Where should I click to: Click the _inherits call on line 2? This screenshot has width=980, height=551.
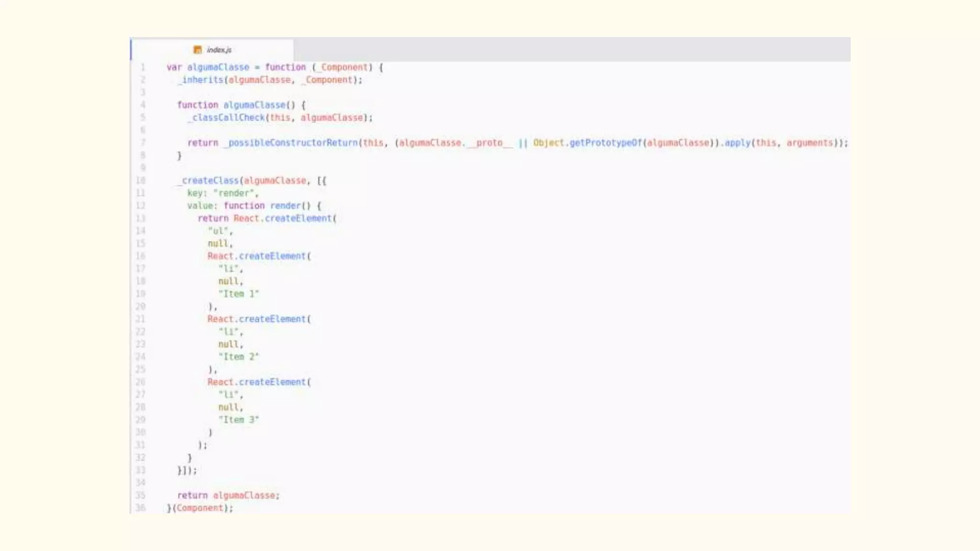point(202,80)
